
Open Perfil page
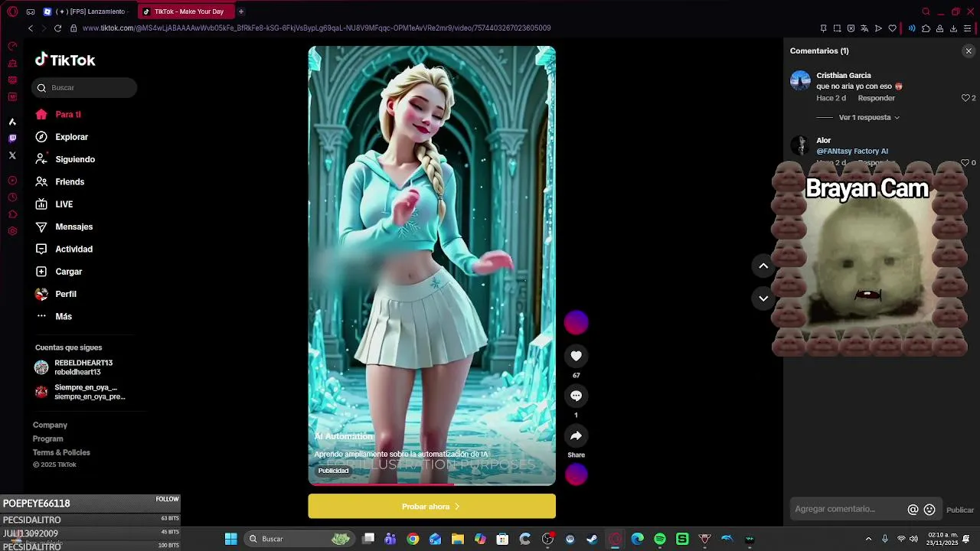tap(55, 294)
